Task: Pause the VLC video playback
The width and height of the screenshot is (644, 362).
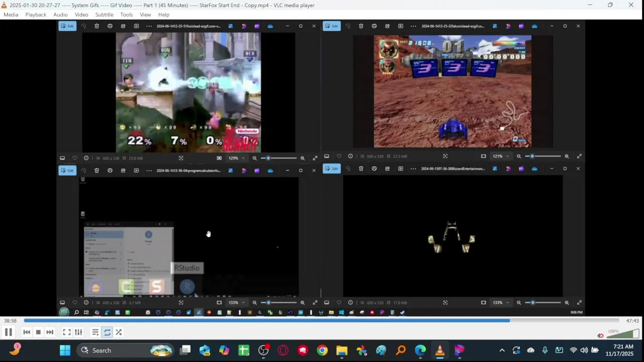Action: click(8, 332)
